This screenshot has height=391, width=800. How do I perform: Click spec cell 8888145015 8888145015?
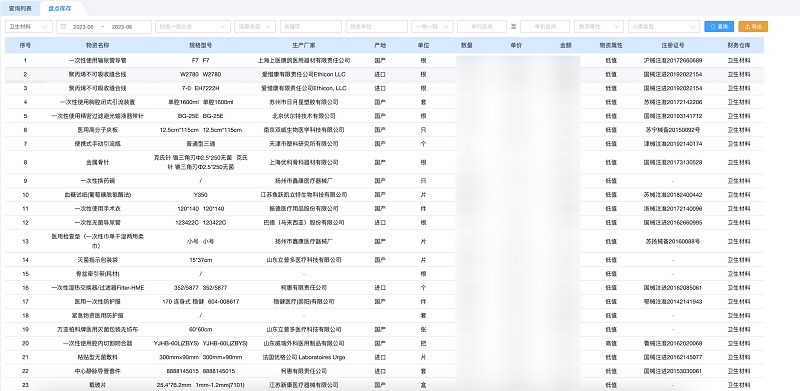(x=201, y=371)
